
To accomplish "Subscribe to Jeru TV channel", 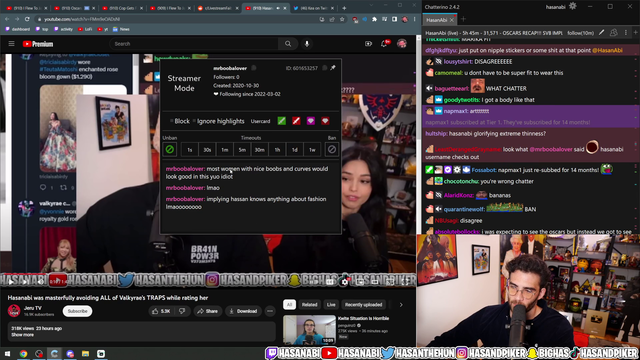I will tap(77, 311).
